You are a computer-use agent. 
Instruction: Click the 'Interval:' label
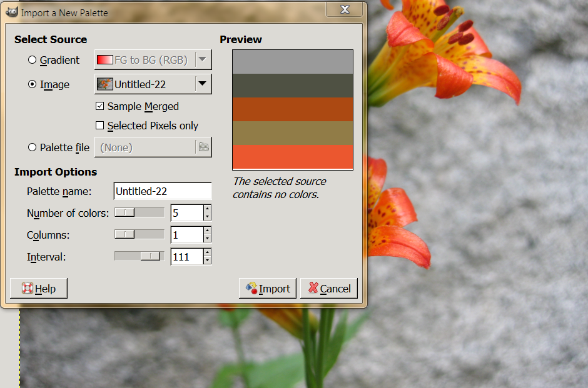(46, 257)
